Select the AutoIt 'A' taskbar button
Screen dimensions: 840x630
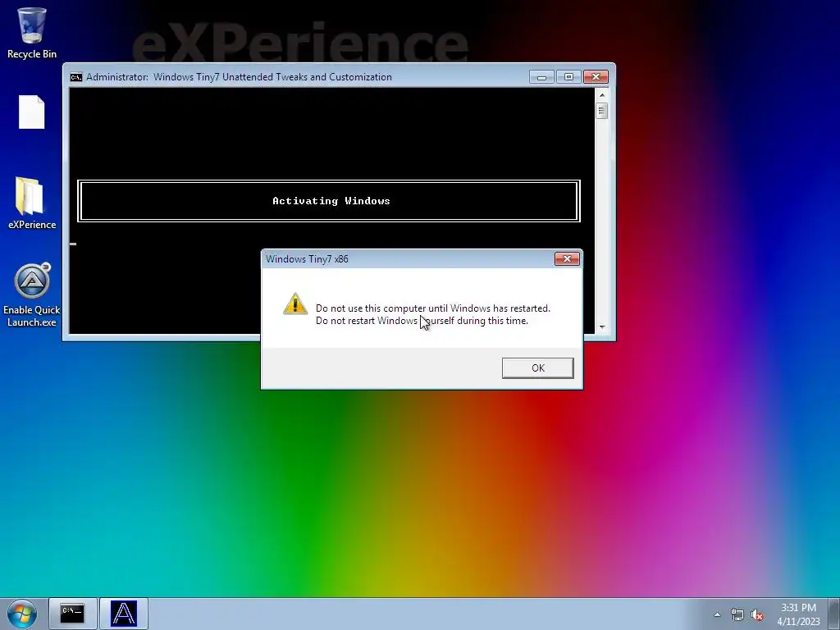pyautogui.click(x=124, y=614)
